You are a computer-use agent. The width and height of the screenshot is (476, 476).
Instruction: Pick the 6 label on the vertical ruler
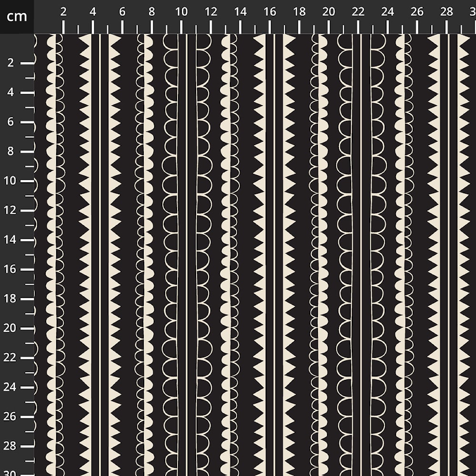pos(10,122)
